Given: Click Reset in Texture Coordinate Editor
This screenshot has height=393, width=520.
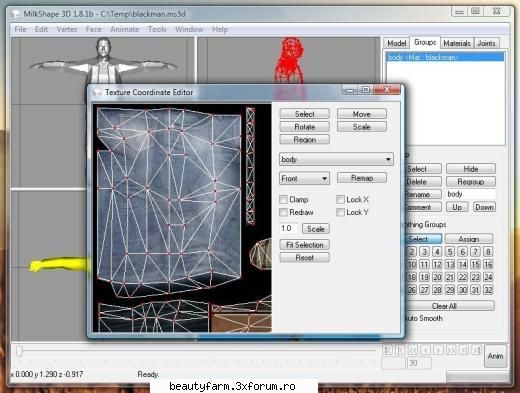Looking at the screenshot, I should click(x=305, y=257).
